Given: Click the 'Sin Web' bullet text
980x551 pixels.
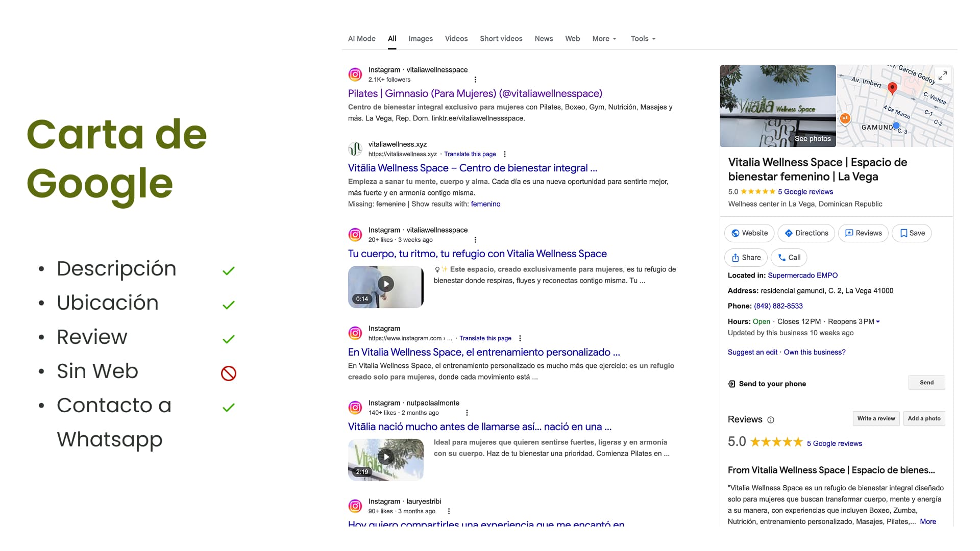Looking at the screenshot, I should point(97,371).
